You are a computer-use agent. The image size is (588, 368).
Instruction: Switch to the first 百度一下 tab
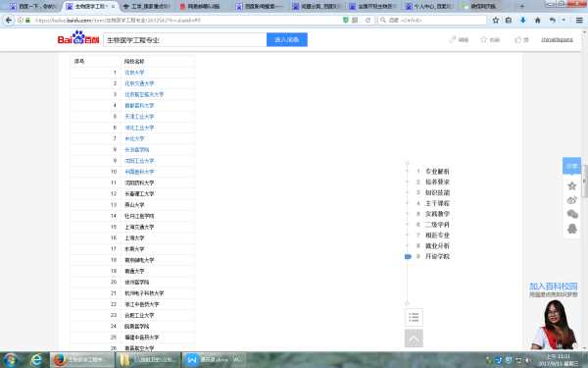tap(32, 7)
